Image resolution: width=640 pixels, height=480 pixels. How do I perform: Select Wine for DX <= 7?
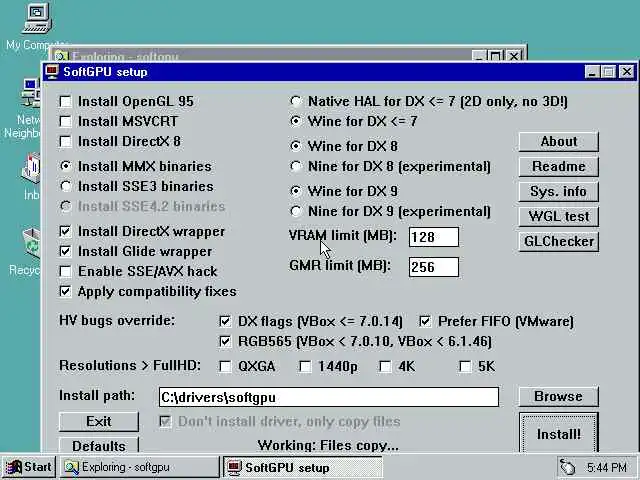(x=296, y=121)
